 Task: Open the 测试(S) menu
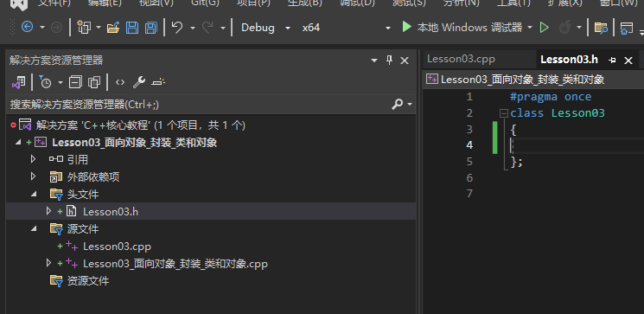pyautogui.click(x=409, y=3)
